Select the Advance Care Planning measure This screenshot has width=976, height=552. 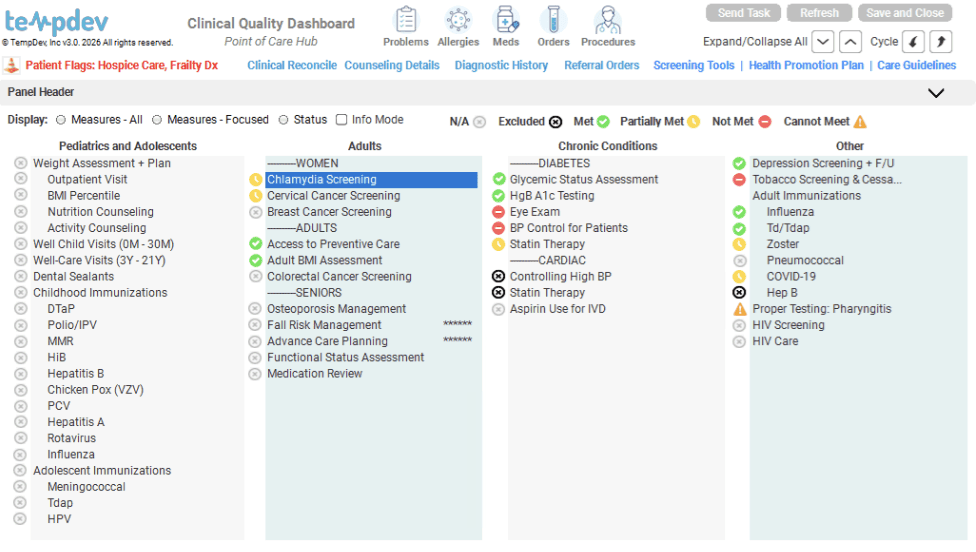tap(327, 342)
